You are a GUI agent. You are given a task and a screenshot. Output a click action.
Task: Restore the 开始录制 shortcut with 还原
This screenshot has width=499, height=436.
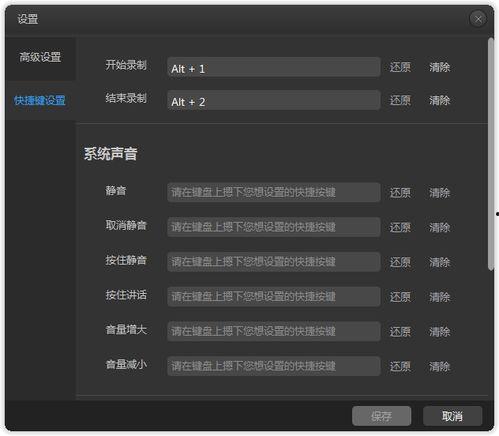(x=400, y=67)
